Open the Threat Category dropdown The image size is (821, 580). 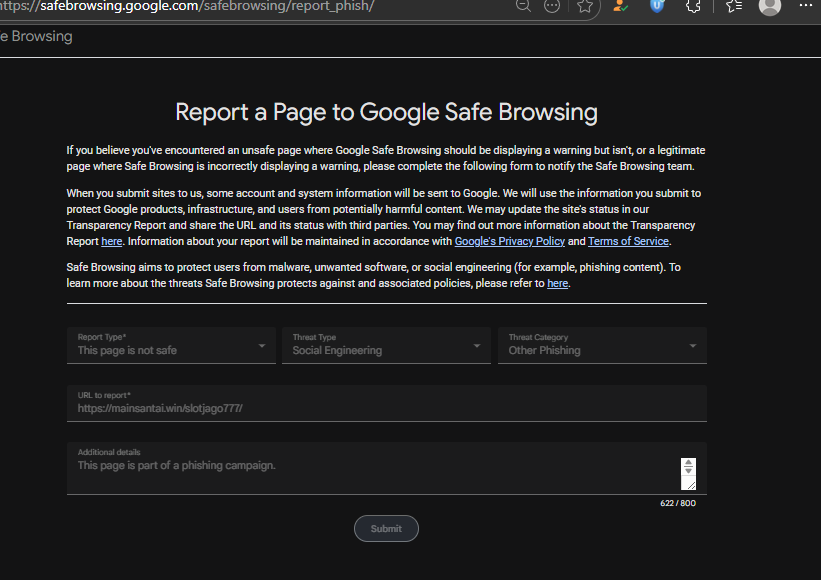[602, 345]
